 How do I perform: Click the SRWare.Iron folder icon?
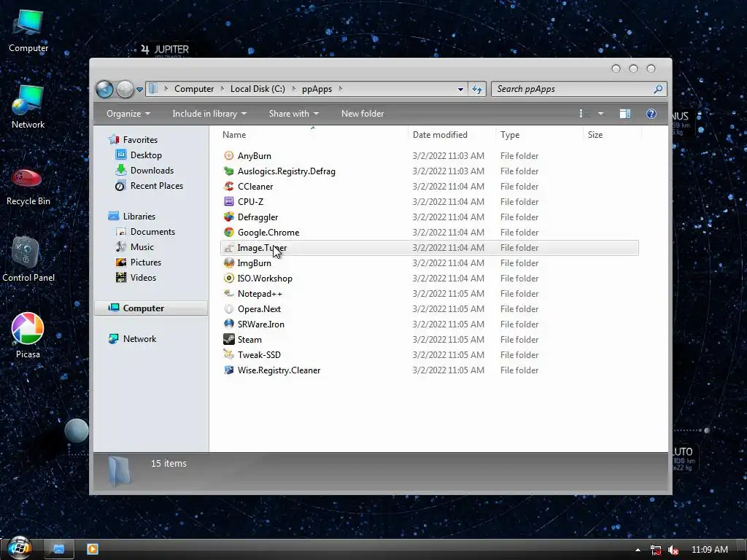(x=228, y=324)
